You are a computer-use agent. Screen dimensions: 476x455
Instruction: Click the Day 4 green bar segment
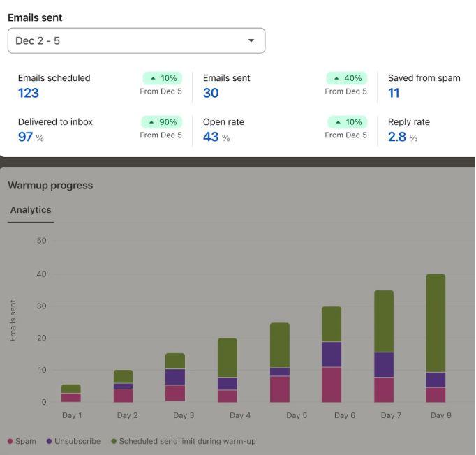(228, 358)
